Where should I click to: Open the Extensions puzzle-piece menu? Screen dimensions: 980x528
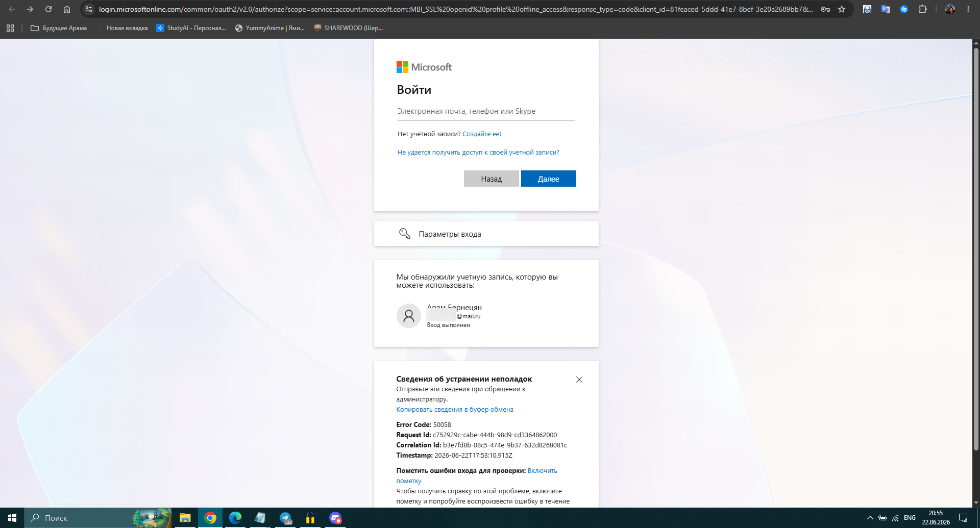tap(922, 9)
